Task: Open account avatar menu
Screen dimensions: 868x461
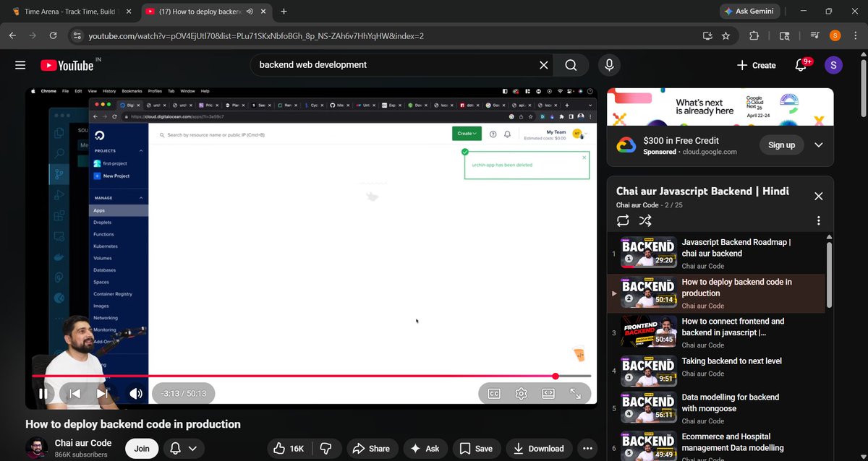Action: tap(833, 65)
